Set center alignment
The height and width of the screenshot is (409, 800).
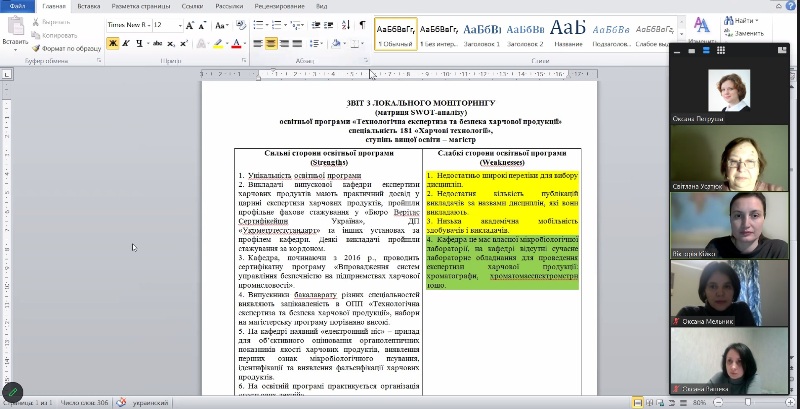271,44
